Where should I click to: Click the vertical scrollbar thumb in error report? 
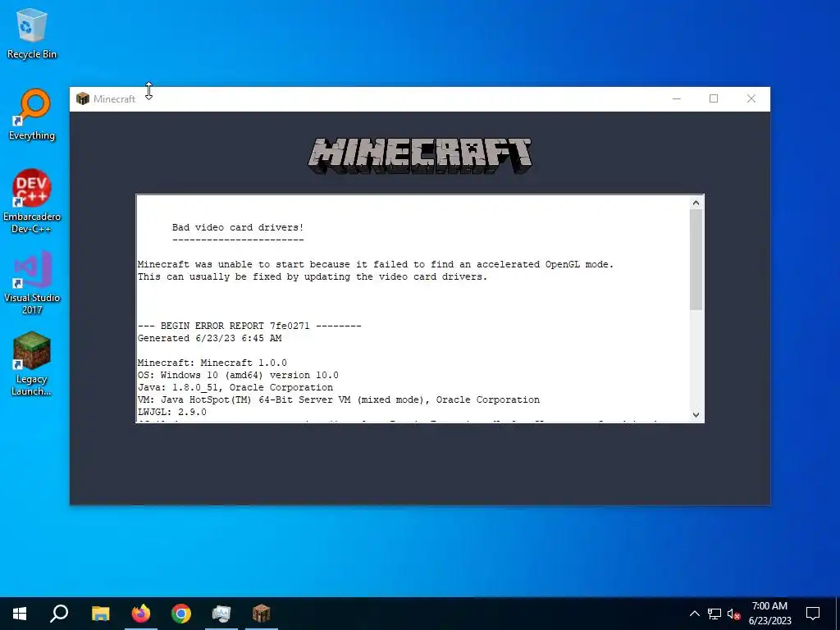click(696, 259)
